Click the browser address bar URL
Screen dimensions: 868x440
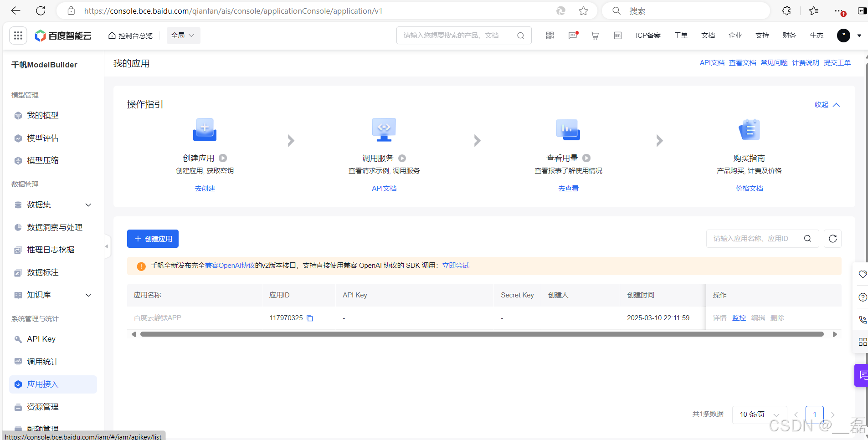233,11
